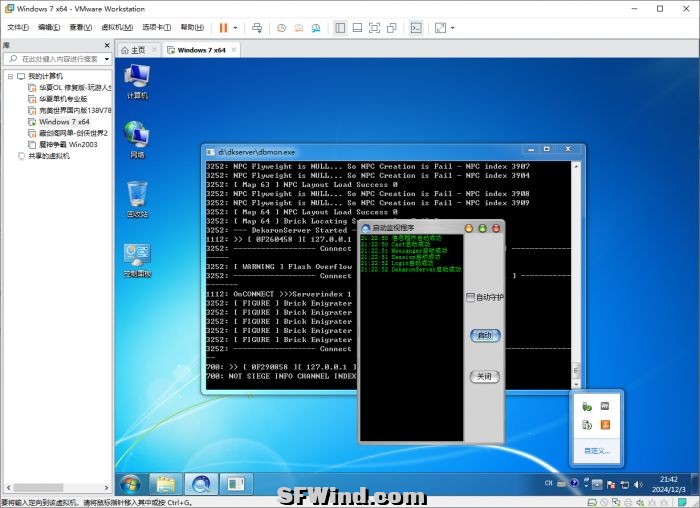Click the dbmon.exe console scrollbar up arrow
This screenshot has width=700, height=508.
[576, 166]
